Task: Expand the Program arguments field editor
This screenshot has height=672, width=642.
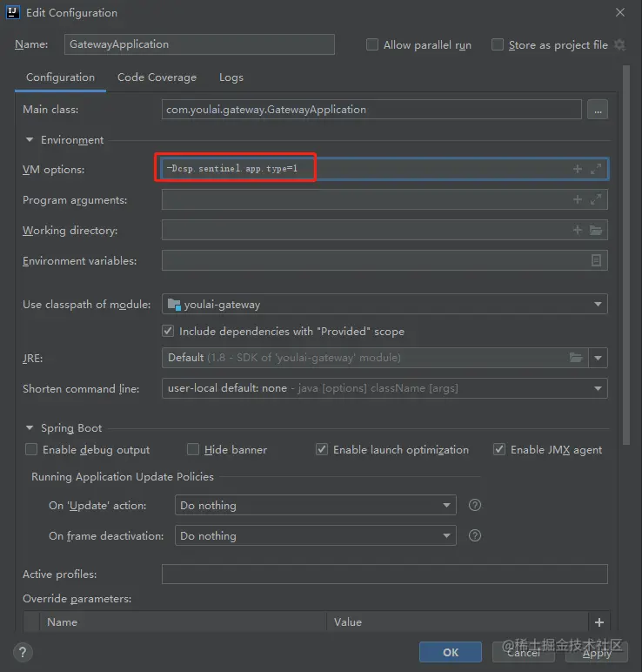Action: point(596,199)
